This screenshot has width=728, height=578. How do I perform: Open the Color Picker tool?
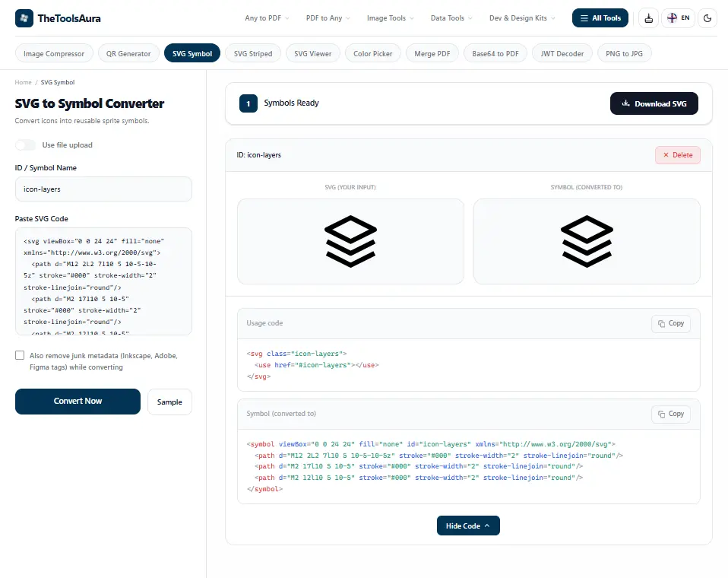[x=373, y=53]
